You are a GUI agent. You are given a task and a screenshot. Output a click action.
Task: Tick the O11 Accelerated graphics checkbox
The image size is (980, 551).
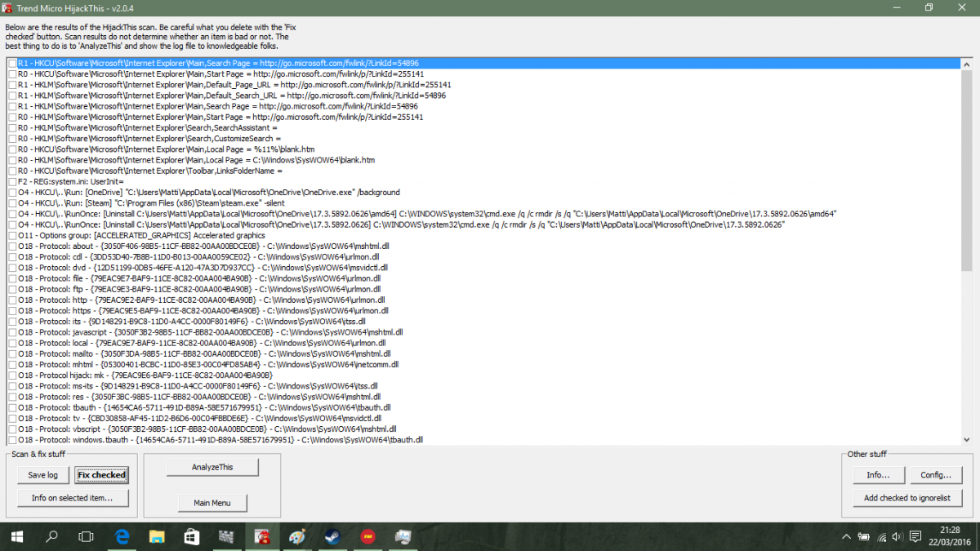[11, 236]
